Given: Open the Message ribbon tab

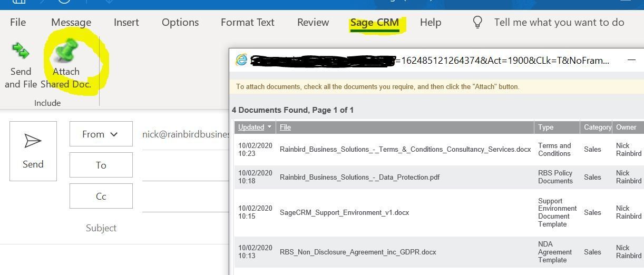Looking at the screenshot, I should coord(71,22).
